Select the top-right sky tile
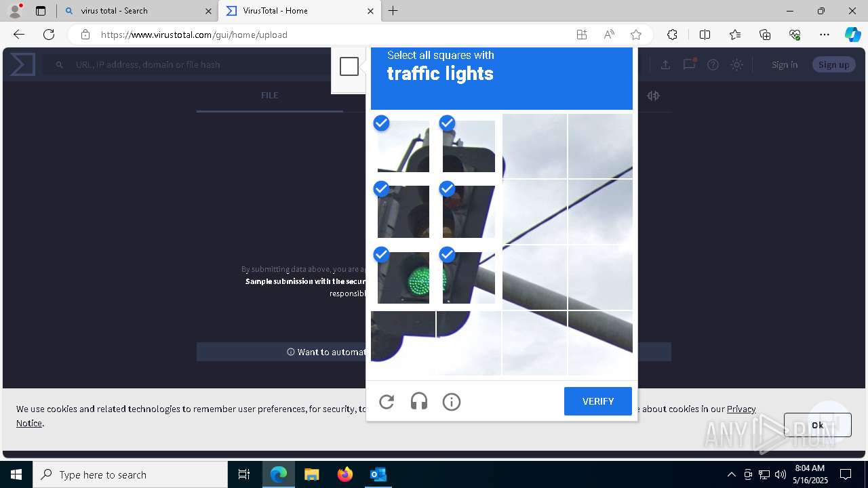Image resolution: width=868 pixels, height=488 pixels. (x=600, y=146)
